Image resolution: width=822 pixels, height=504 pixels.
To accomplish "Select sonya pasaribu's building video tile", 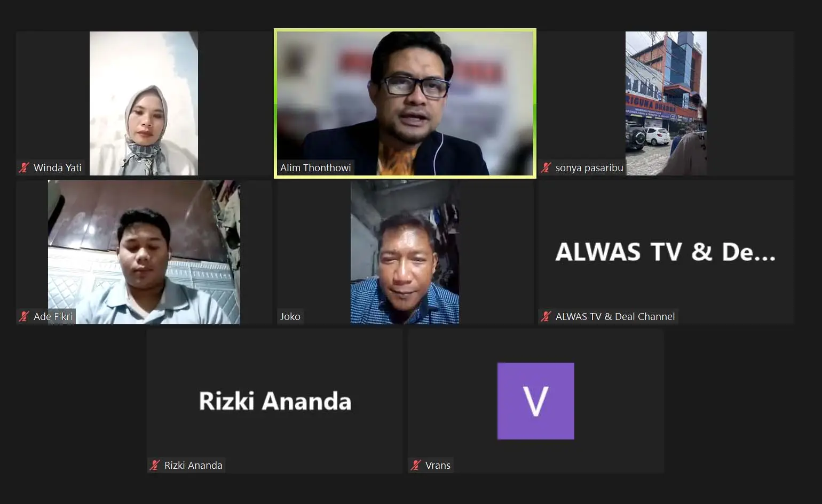I will point(666,103).
